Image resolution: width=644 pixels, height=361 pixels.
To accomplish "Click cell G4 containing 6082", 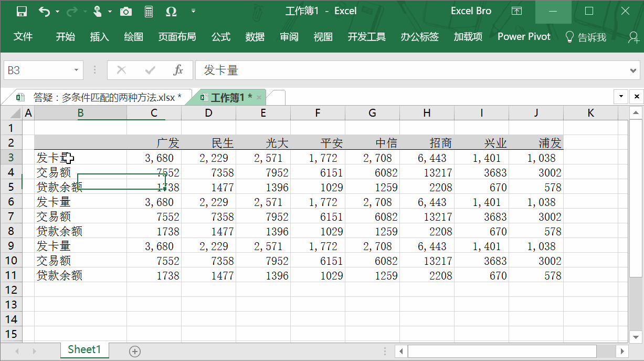I will pyautogui.click(x=372, y=172).
